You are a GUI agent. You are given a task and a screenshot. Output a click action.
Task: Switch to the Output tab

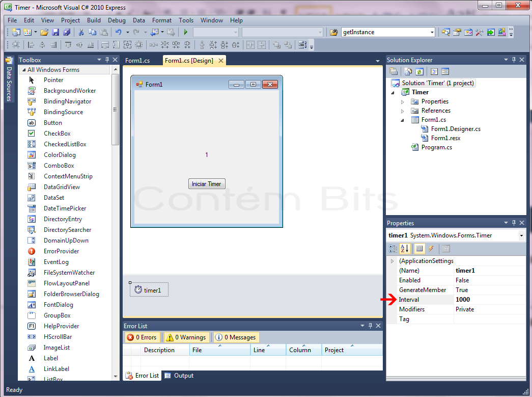pos(180,376)
